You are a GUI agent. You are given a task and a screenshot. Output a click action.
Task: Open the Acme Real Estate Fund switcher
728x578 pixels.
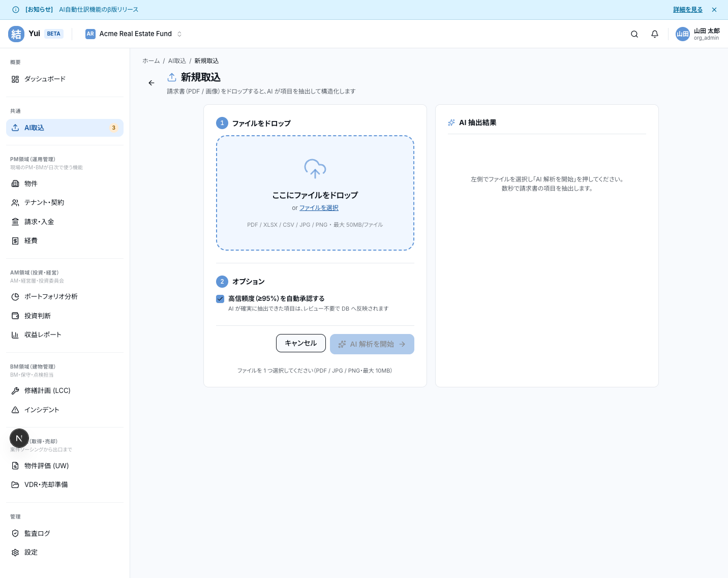tap(134, 34)
